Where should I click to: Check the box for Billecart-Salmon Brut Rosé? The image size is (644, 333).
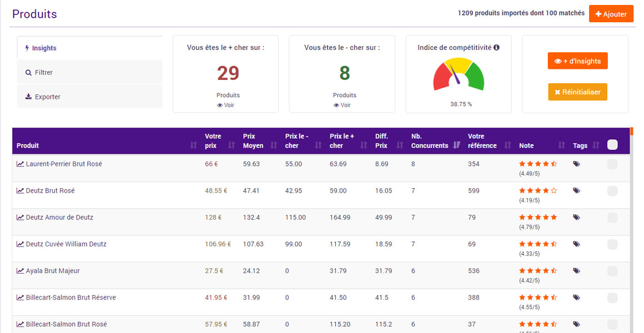612,324
